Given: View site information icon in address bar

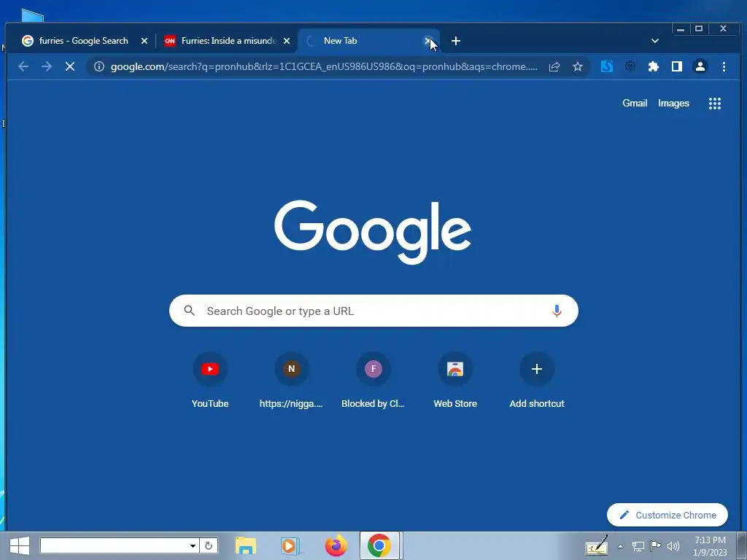Looking at the screenshot, I should click(99, 66).
